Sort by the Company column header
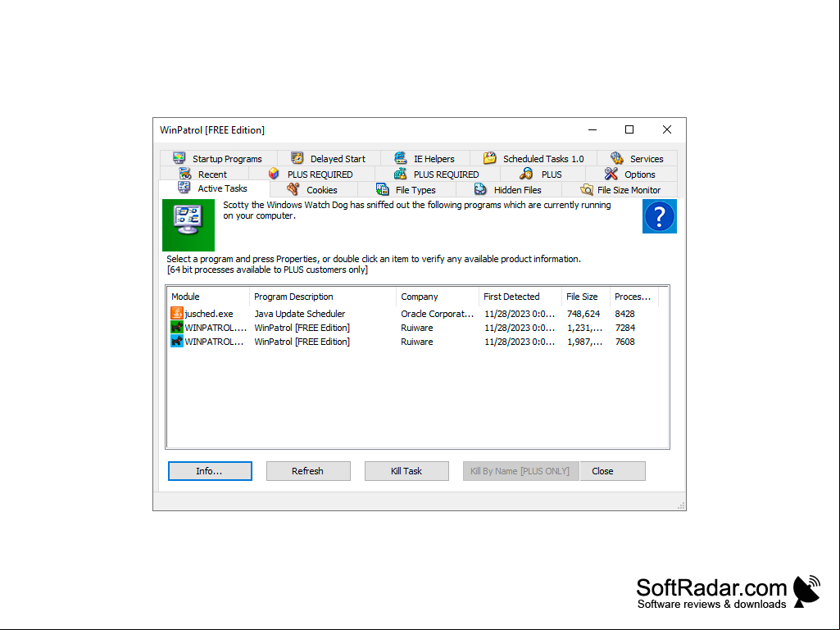 438,297
